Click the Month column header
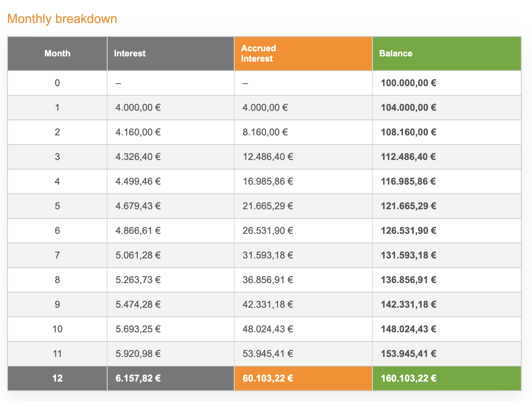532x401 pixels. tap(57, 54)
